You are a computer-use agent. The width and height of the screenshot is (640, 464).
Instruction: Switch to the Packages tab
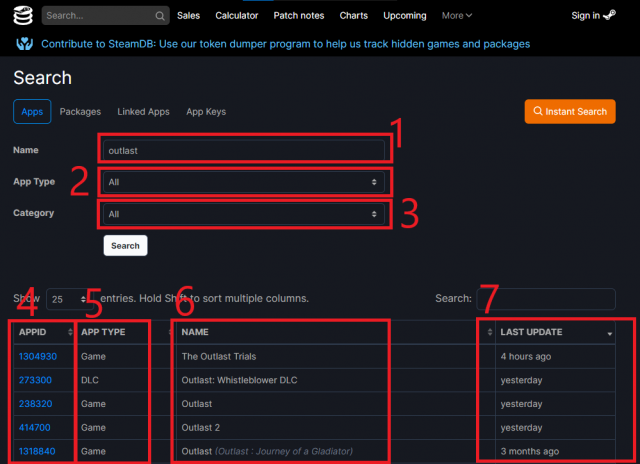80,112
